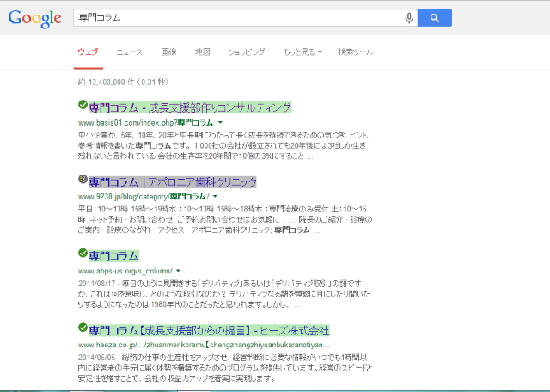550x392 pixels.
Task: Expand dropdown arrow next to www.basis01.com URL
Action: pyautogui.click(x=220, y=122)
